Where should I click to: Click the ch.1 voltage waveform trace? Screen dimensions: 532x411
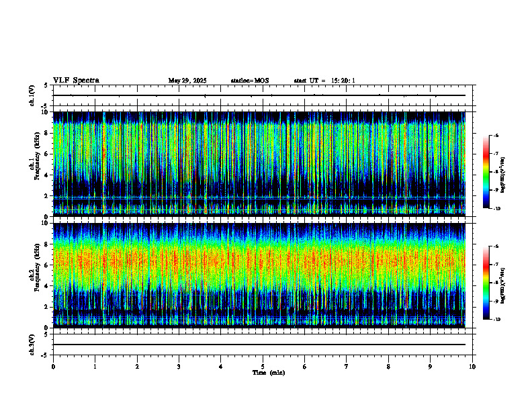coord(259,95)
